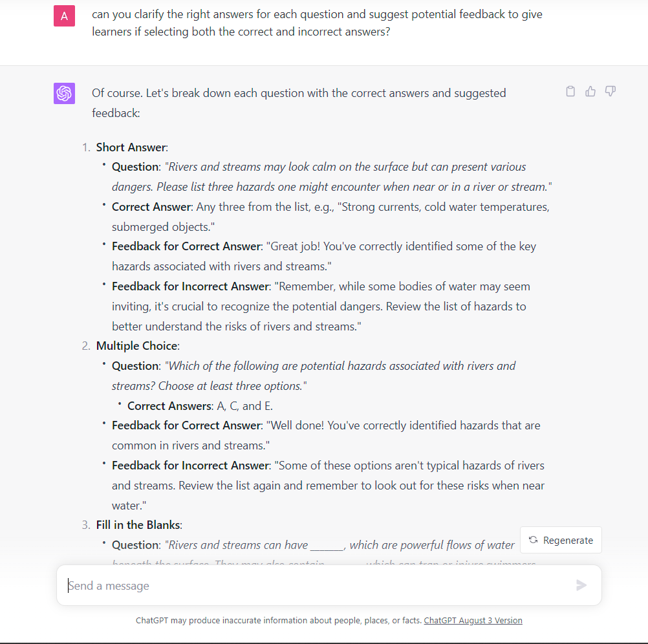Copy the ChatGPT response with the clipboard icon
The width and height of the screenshot is (648, 644).
click(x=570, y=91)
